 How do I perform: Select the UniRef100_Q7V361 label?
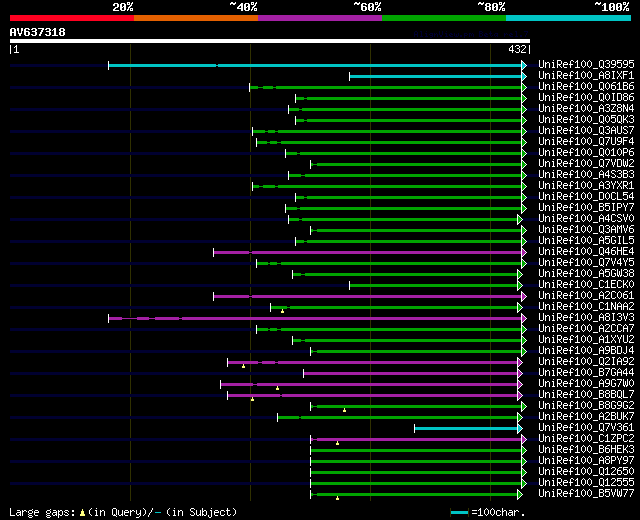586,428
